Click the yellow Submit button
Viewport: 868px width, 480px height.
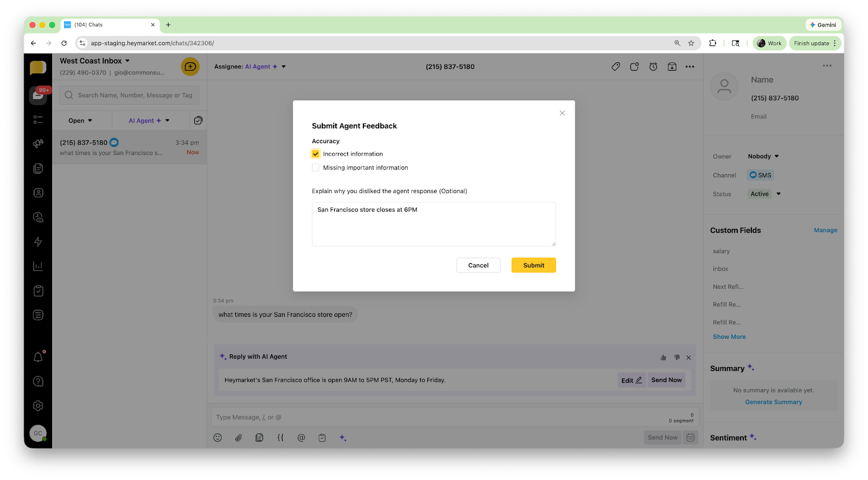[533, 265]
